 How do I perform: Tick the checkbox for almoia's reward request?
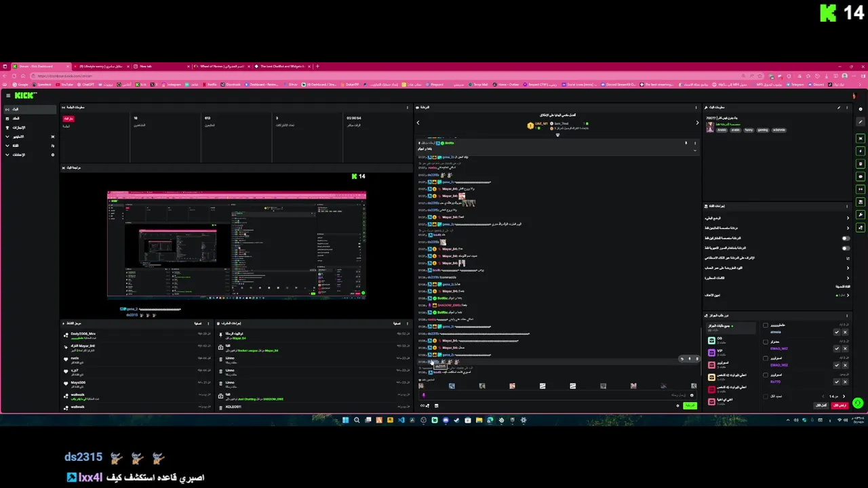[x=766, y=325]
